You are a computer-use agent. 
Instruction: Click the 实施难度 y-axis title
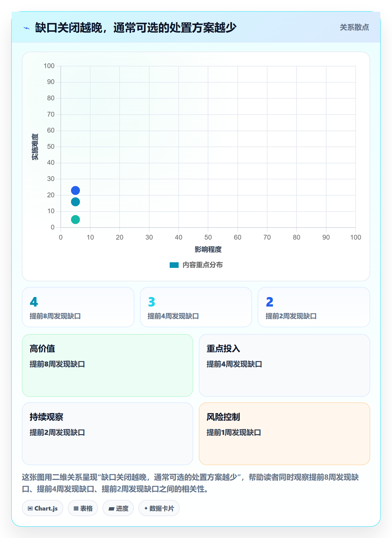[35, 147]
